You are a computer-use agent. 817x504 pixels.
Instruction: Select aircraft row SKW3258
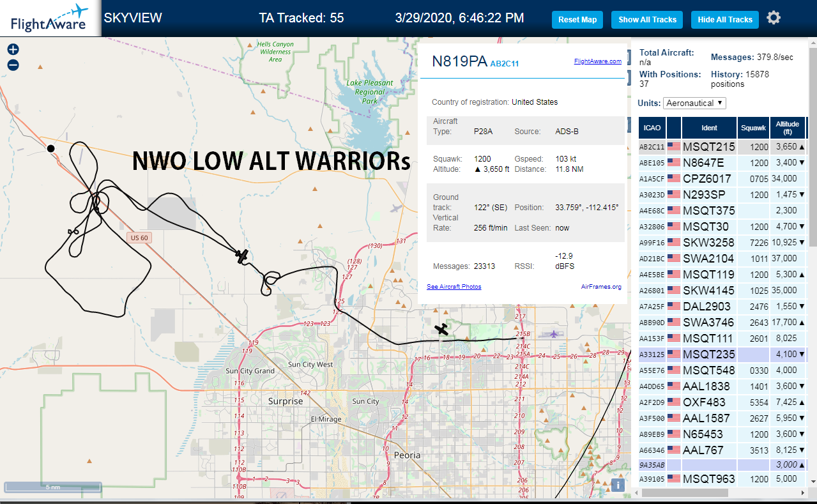(723, 242)
